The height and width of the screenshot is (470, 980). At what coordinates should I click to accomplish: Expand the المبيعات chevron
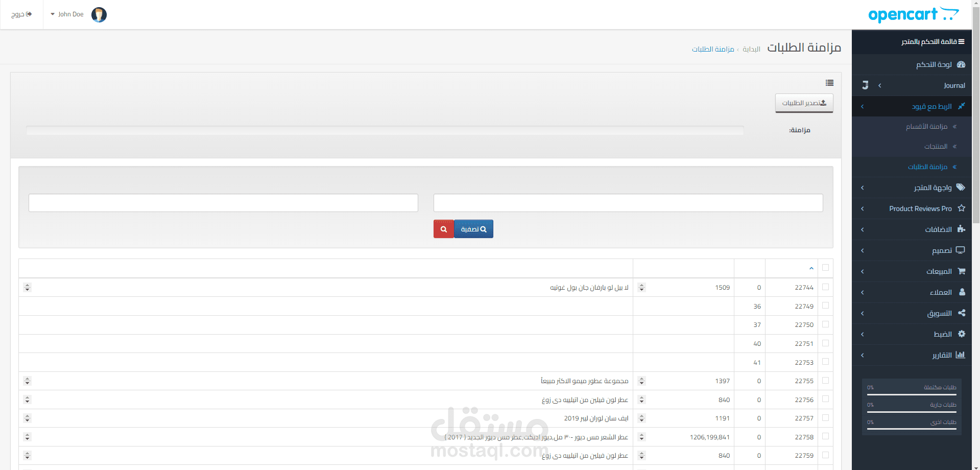point(862,272)
